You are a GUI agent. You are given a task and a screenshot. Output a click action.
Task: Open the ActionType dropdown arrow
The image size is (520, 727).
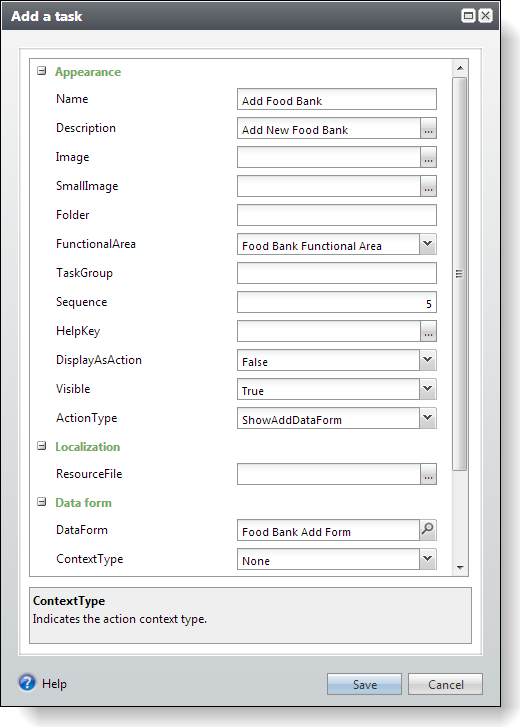(428, 418)
